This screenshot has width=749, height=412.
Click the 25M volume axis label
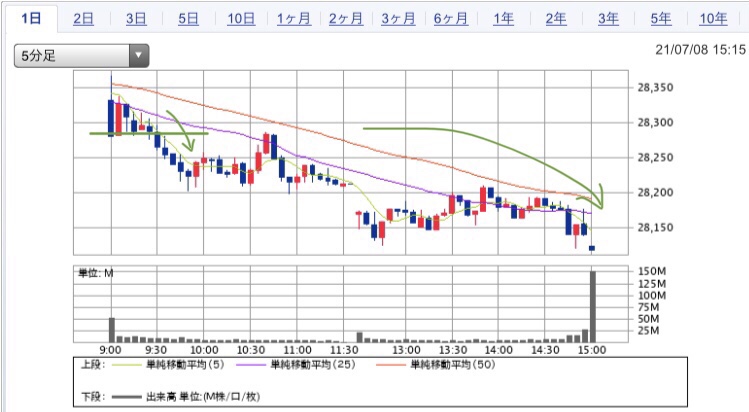(649, 330)
